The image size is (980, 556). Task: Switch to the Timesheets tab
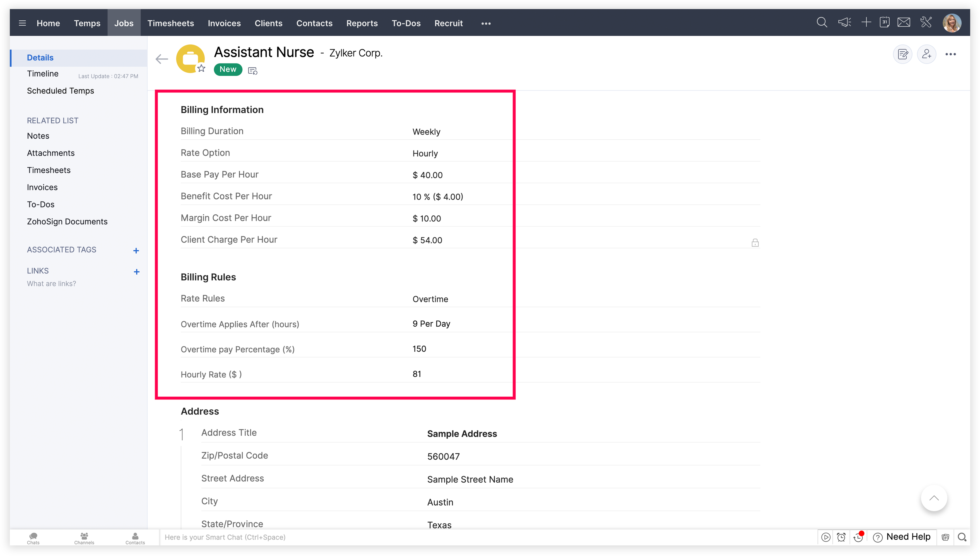pos(171,23)
